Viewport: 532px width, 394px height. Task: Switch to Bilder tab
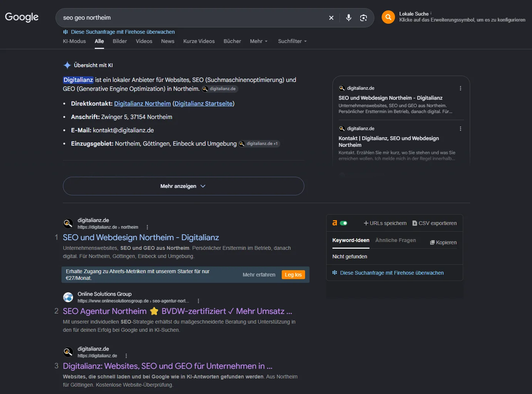(x=120, y=41)
